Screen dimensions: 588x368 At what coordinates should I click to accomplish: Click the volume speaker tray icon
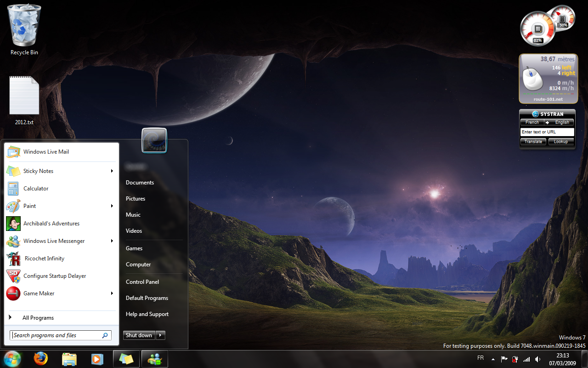point(537,359)
